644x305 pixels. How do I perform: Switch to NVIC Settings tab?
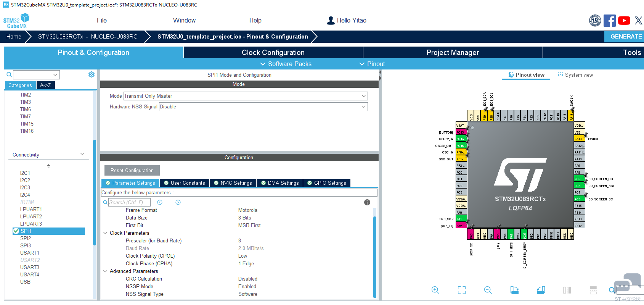click(x=233, y=183)
